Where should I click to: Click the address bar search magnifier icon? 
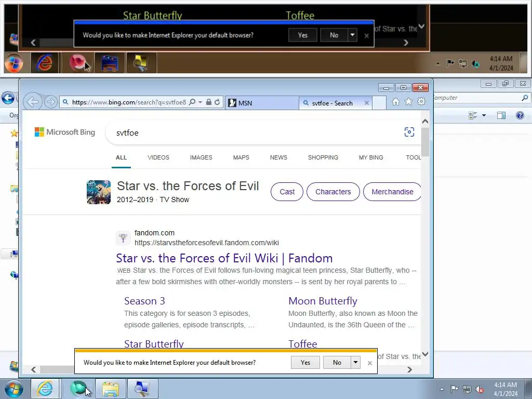(x=192, y=102)
